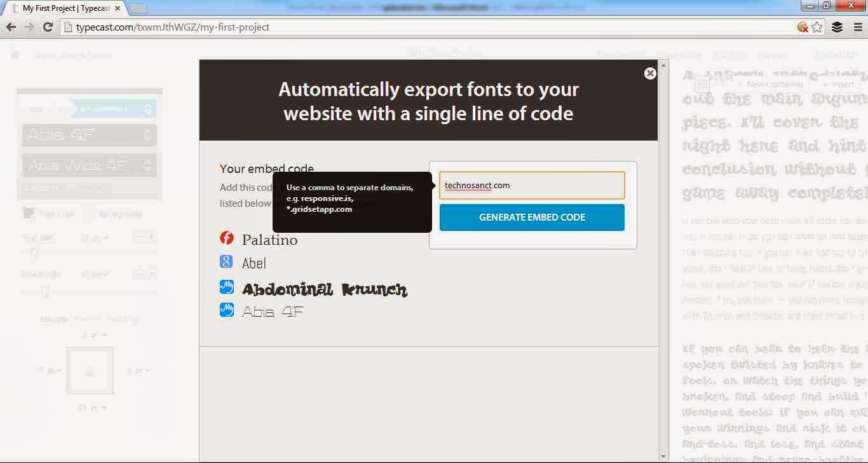The image size is (868, 463).
Task: Click 'Automatically export fonts' dialog heading
Action: (428, 101)
